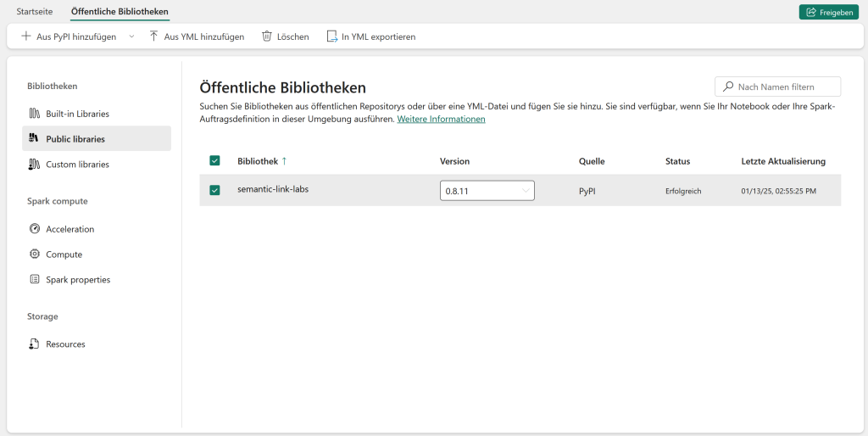
Task: Expand the Aus PyPI hinzufügen dropdown chevron
Action: tap(131, 36)
